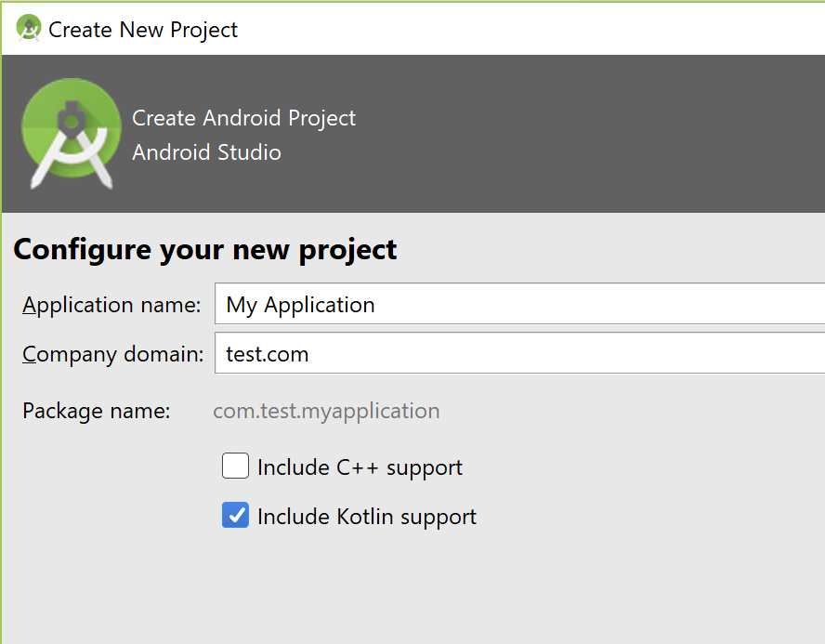Viewport: 825px width, 644px height.
Task: Click the 'Create New Project' window title
Action: pos(143,30)
